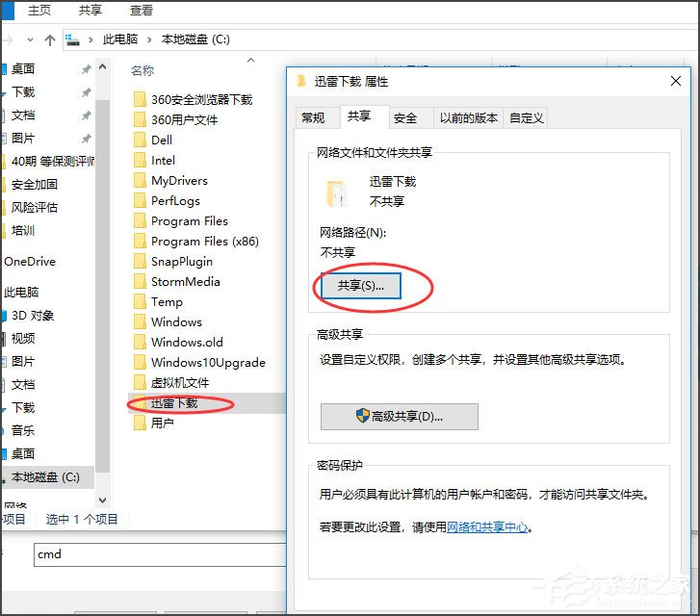Click the Dell folder icon
The height and width of the screenshot is (616, 700).
140,140
